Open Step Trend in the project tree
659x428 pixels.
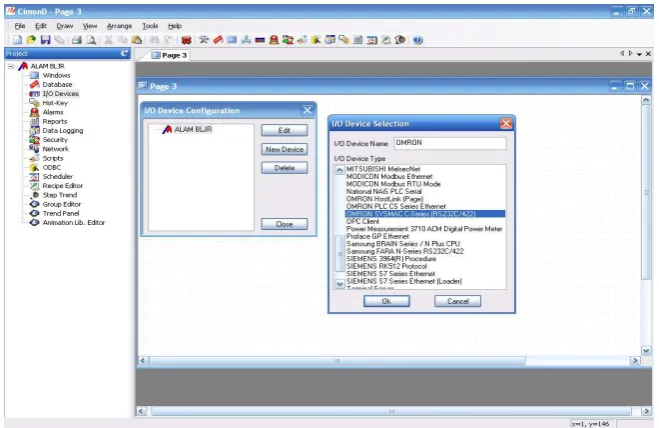(x=60, y=195)
